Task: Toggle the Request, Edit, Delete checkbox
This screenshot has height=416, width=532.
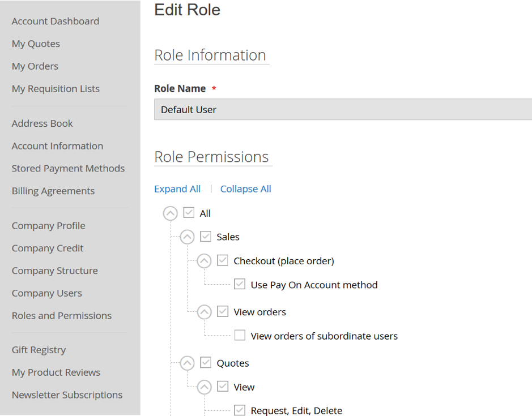Action: [240, 410]
